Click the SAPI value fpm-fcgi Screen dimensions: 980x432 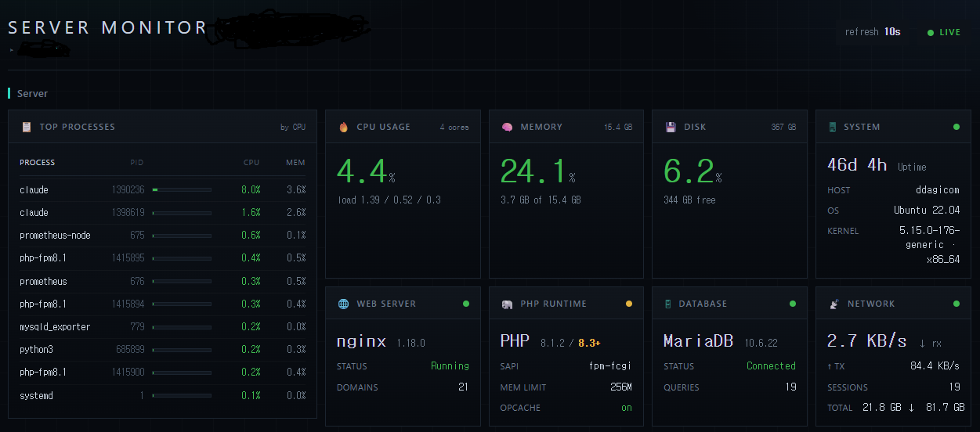[x=610, y=366]
